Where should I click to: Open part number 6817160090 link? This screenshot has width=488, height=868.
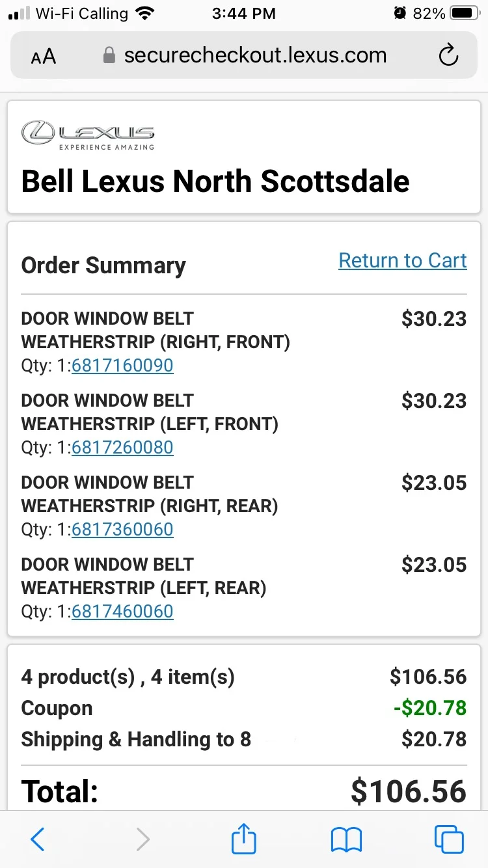pos(122,366)
